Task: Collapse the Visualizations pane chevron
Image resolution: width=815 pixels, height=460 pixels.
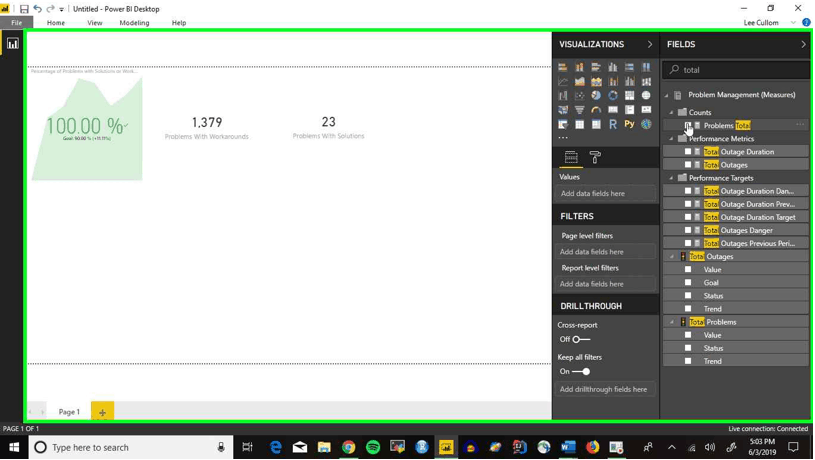Action: click(650, 45)
